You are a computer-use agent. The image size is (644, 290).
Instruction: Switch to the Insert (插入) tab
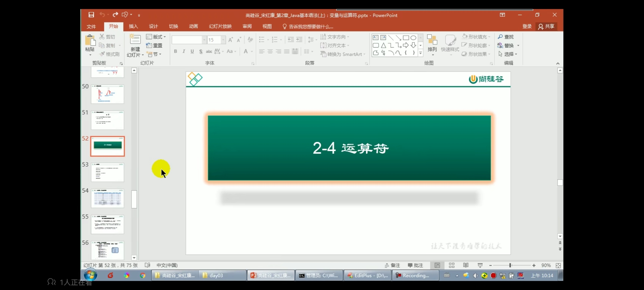tap(133, 26)
